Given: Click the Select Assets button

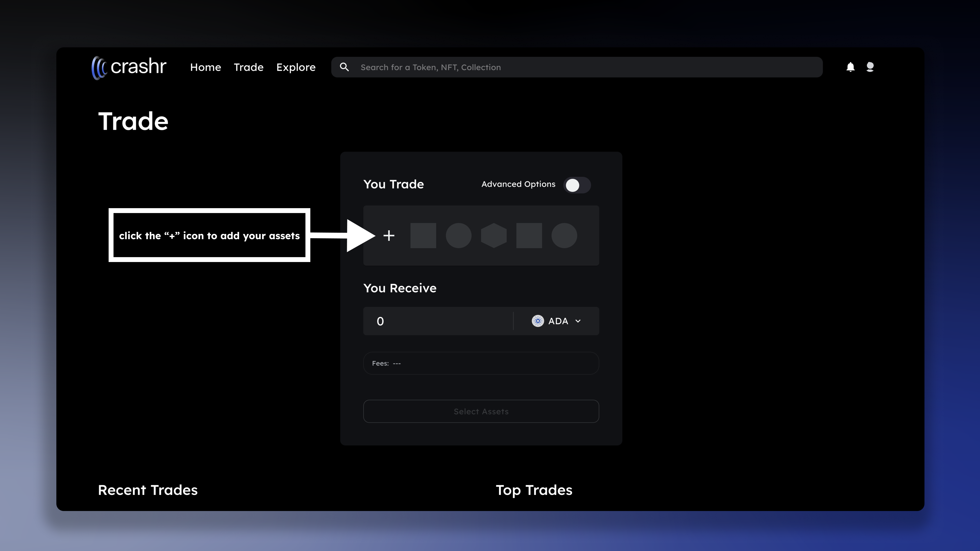Looking at the screenshot, I should tap(481, 411).
